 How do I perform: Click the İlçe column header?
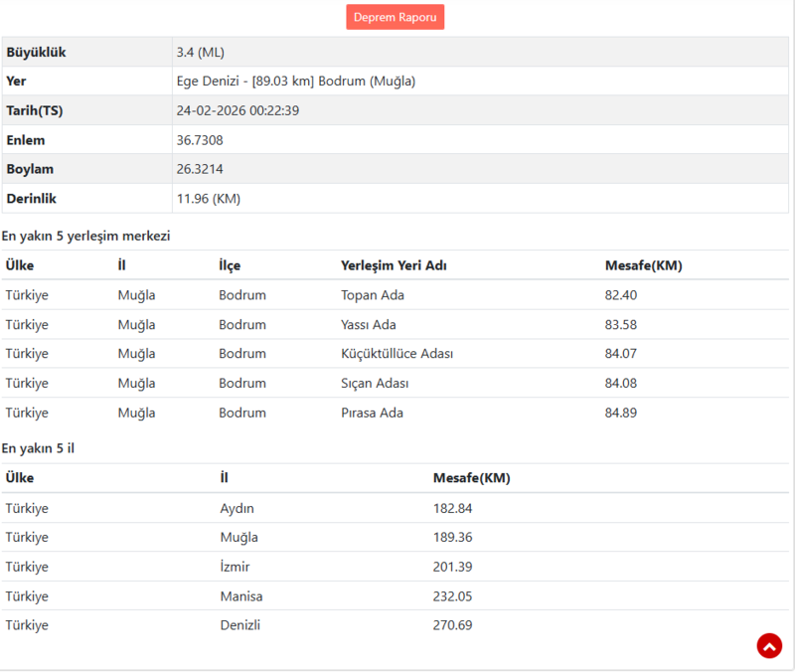[230, 265]
